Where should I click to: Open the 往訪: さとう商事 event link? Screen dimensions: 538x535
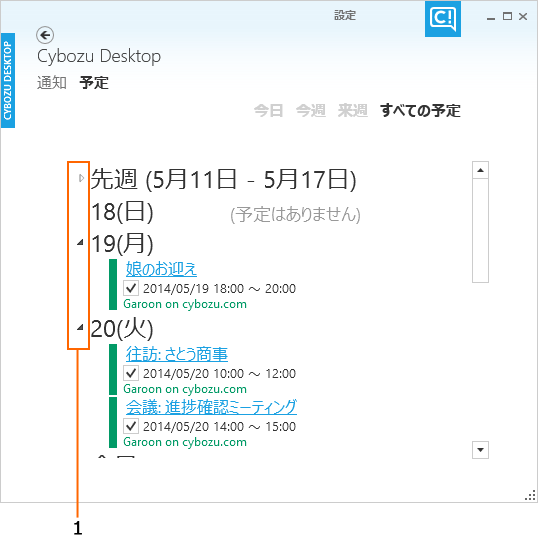click(x=177, y=354)
